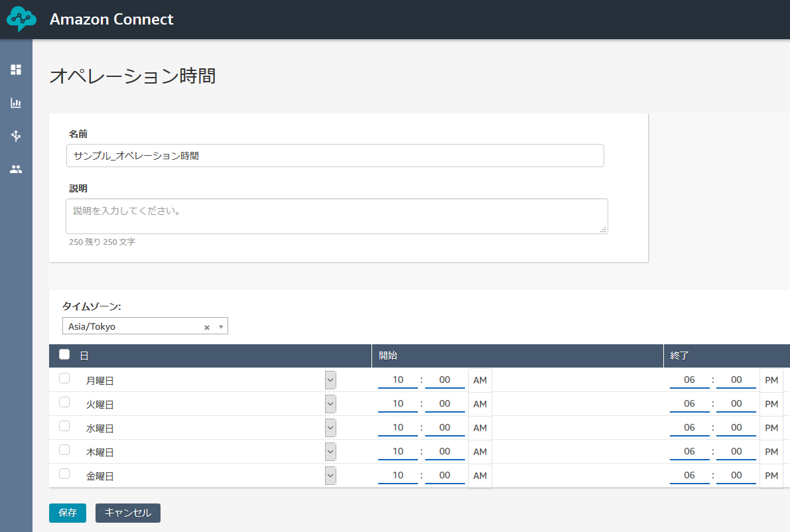Toggle PM for 金曜日 end time
The image size is (790, 532).
771,476
